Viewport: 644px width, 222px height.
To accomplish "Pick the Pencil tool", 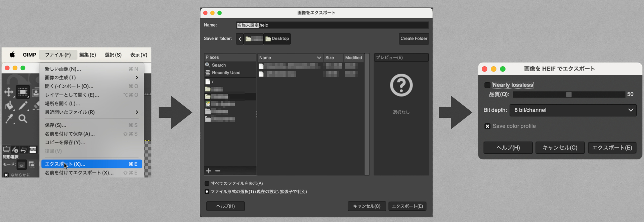I will (23, 106).
